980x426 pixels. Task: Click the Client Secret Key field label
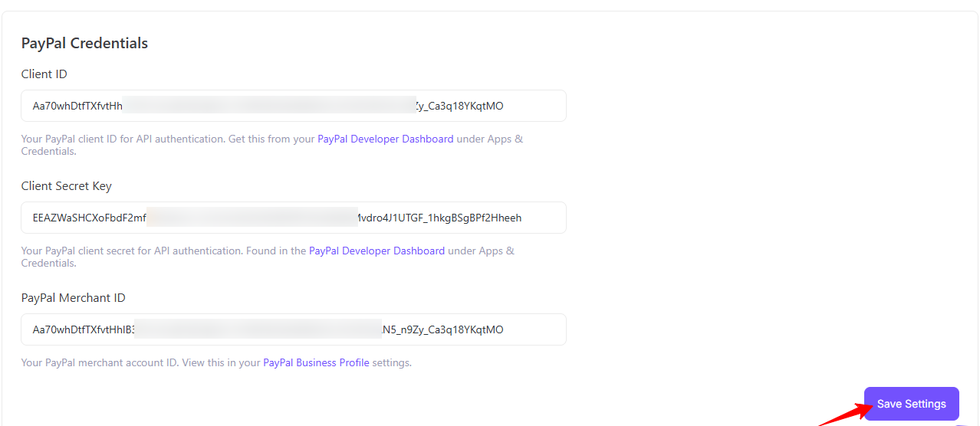point(66,186)
